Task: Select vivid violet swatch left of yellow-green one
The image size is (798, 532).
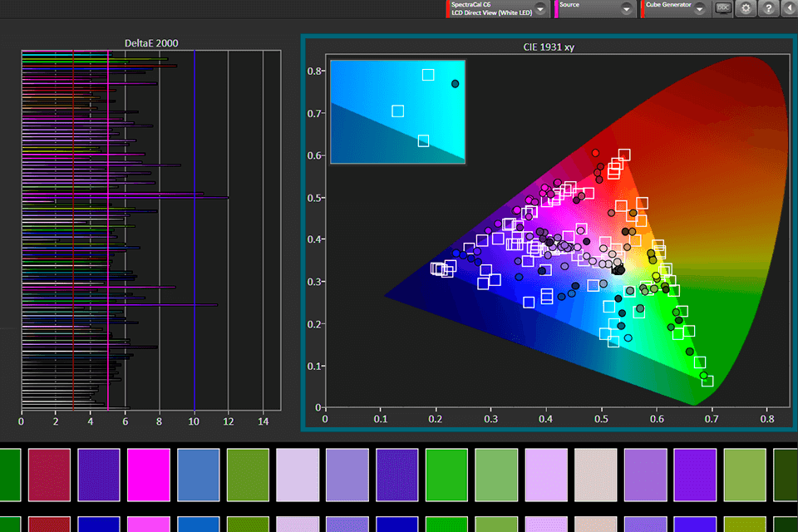Action: 695,474
